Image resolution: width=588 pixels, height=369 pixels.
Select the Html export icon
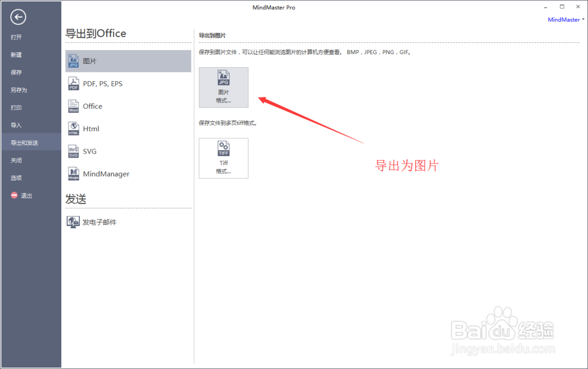tap(73, 128)
